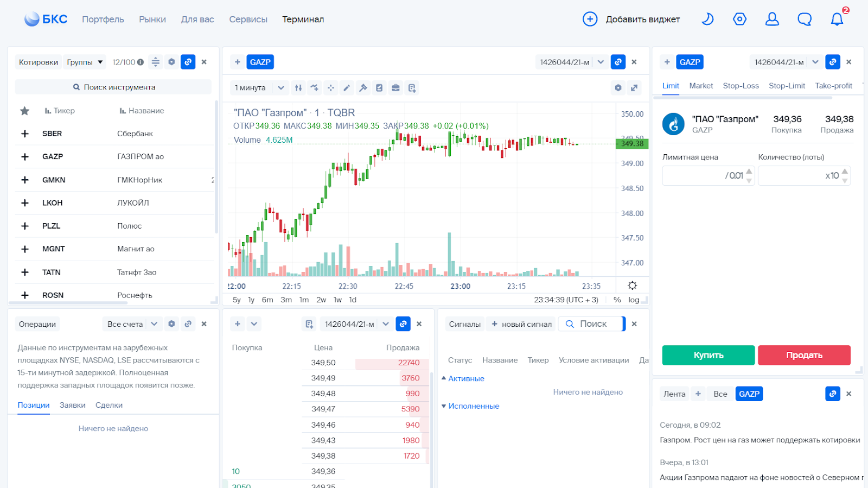Sort quotes by Тикер column

tap(60, 111)
